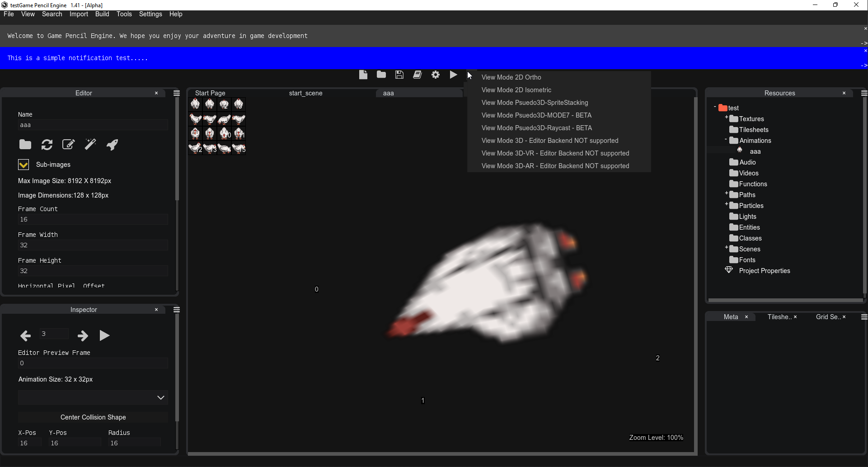This screenshot has width=868, height=467.
Task: Open the Import menu
Action: pos(79,14)
